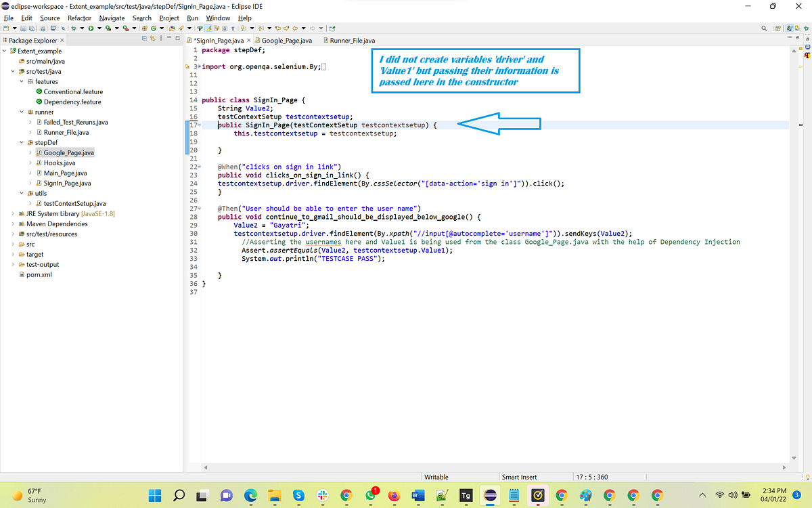Switch to the Java perspective icon
The image size is (812, 508).
click(x=790, y=28)
